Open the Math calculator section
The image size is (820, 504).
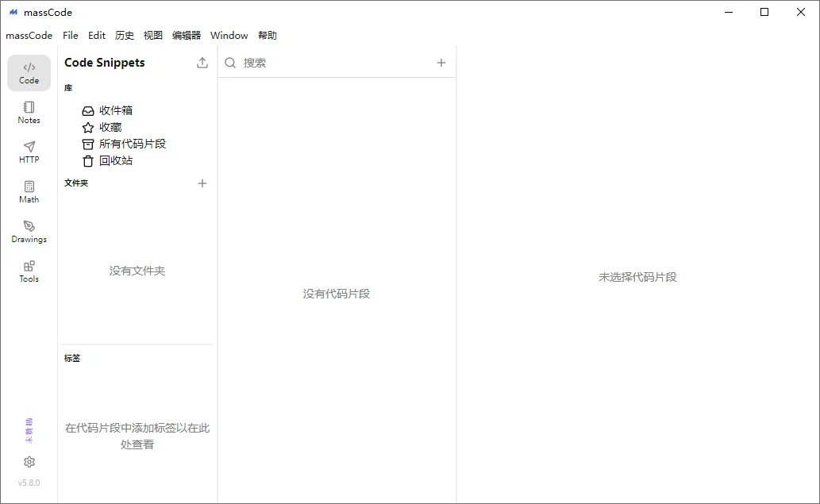29,192
